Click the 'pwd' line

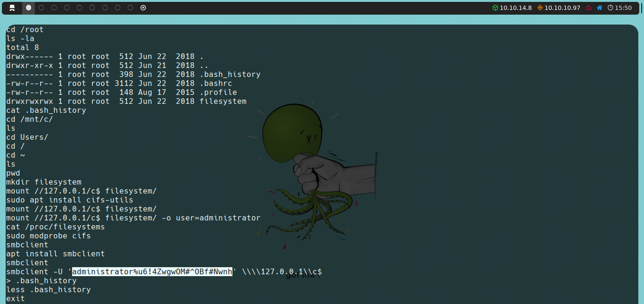point(13,173)
